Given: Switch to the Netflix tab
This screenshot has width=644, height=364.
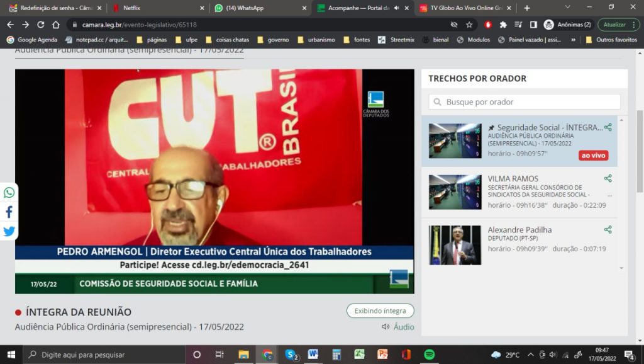Looking at the screenshot, I should tap(158, 8).
